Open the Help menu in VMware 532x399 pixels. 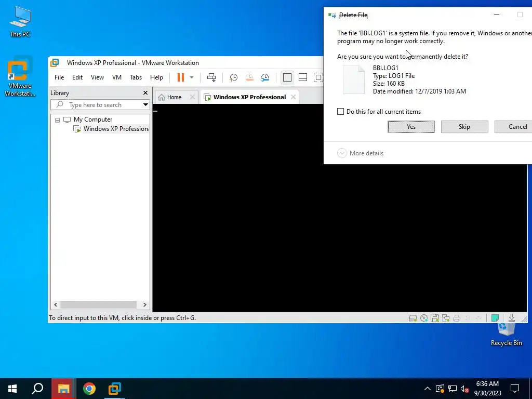(x=156, y=77)
